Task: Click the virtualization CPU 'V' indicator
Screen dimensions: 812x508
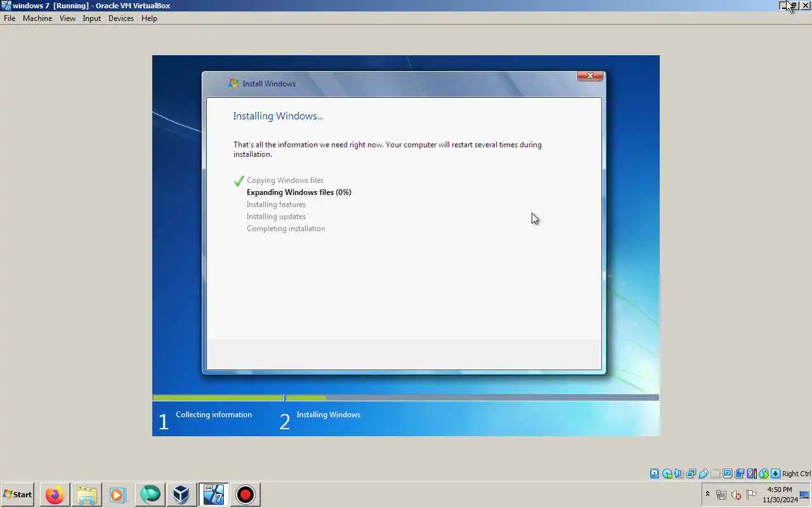Action: click(751, 473)
